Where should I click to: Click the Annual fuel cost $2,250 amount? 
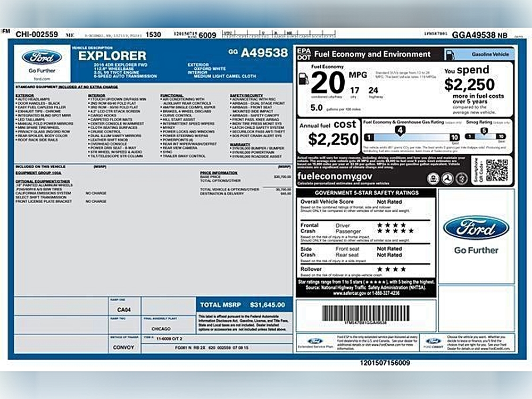click(x=333, y=139)
